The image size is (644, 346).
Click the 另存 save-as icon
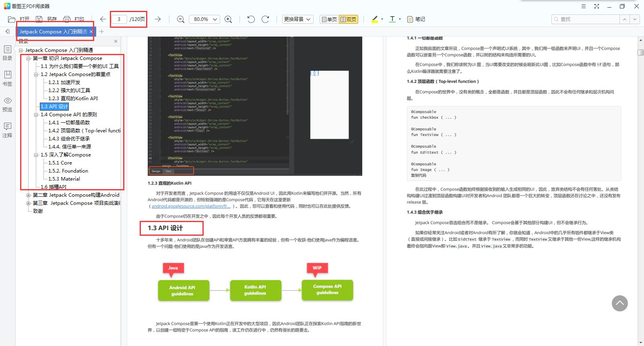(39, 19)
